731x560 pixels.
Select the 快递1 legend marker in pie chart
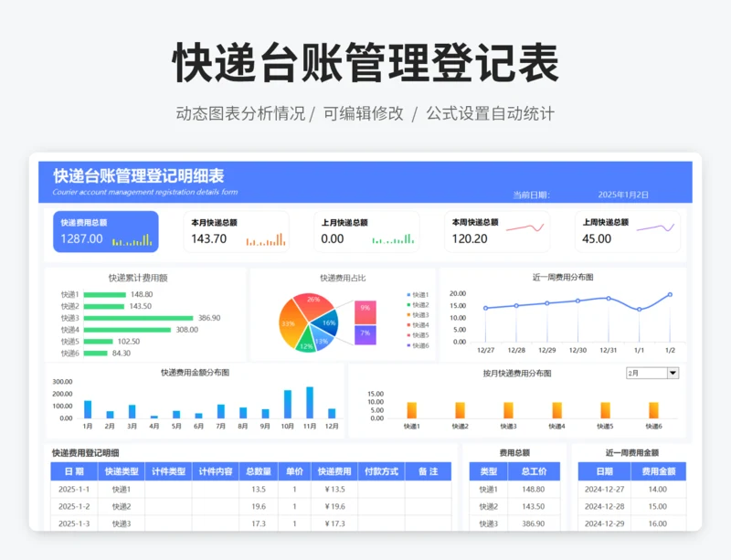[x=408, y=295]
